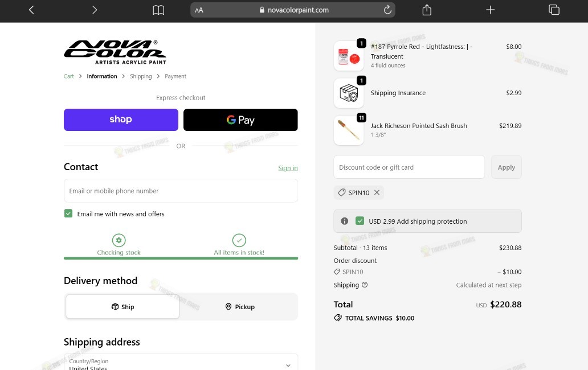Click the "Jack Richeson Pointed Sash Brush" name
The width and height of the screenshot is (588, 370).
(x=419, y=126)
